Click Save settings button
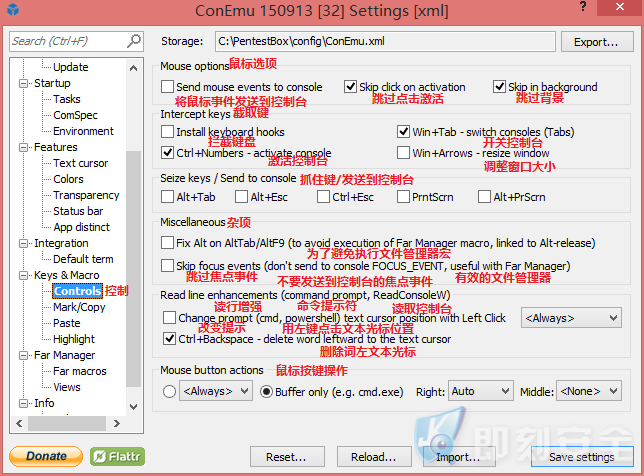This screenshot has height=476, width=644. pyautogui.click(x=582, y=457)
